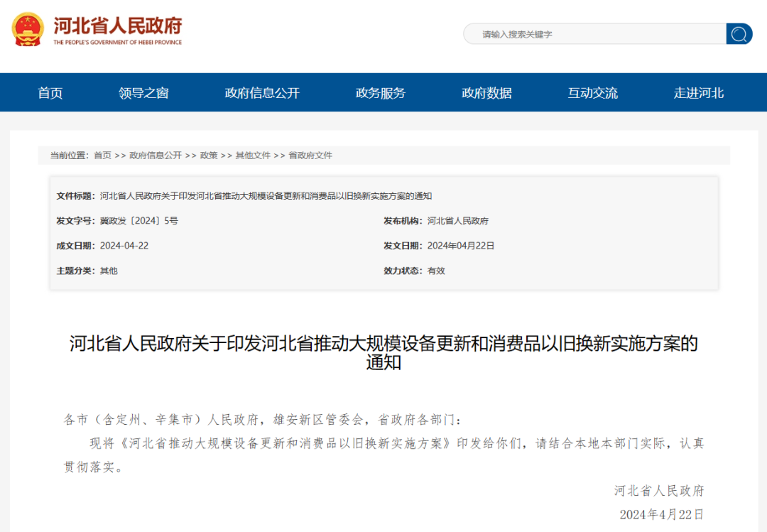Click the 河北省人民政府 site title text
This screenshot has width=767, height=532.
tap(118, 26)
